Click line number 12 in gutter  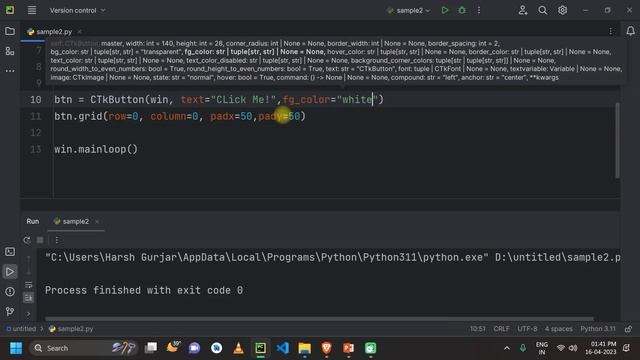pos(36,133)
